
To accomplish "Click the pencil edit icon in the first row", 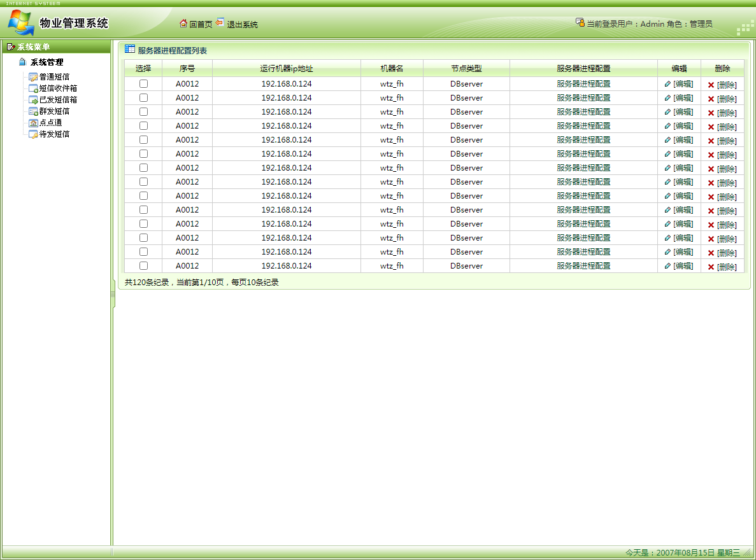I will pos(667,84).
